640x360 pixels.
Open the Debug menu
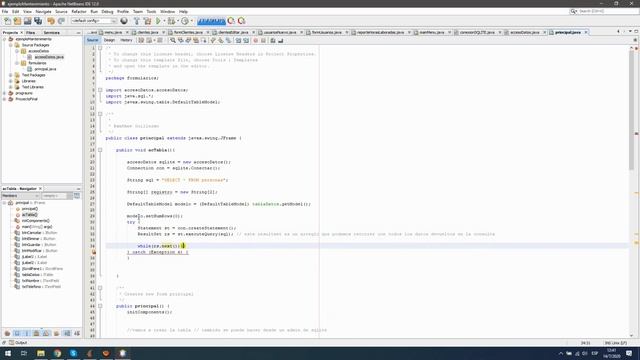[x=107, y=11]
